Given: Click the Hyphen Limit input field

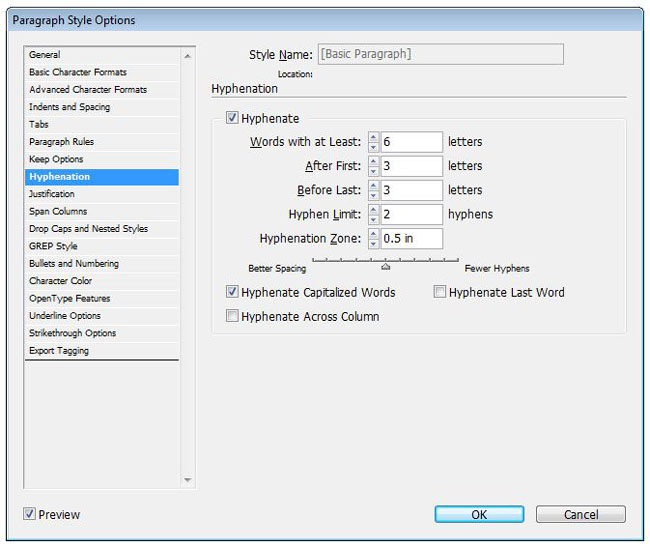Looking at the screenshot, I should pyautogui.click(x=412, y=215).
